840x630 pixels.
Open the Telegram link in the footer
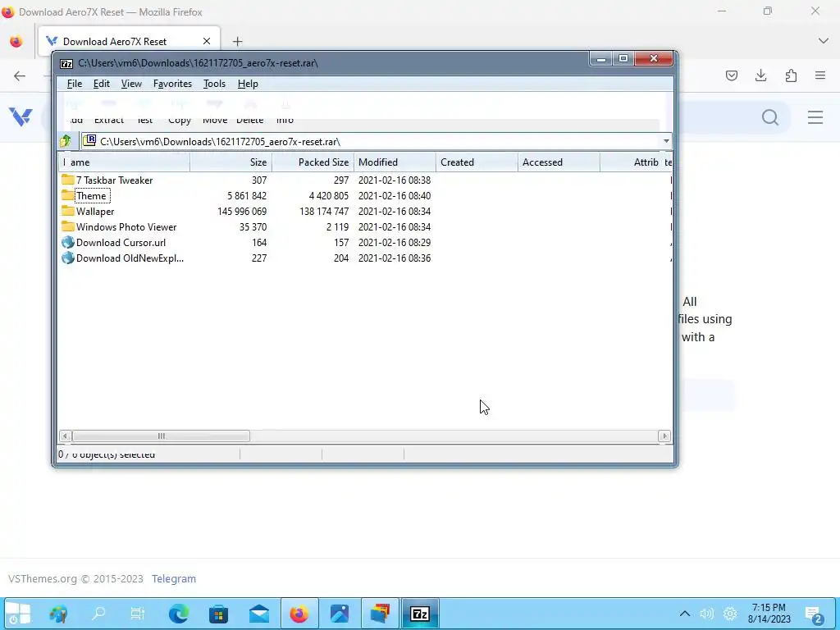click(174, 578)
